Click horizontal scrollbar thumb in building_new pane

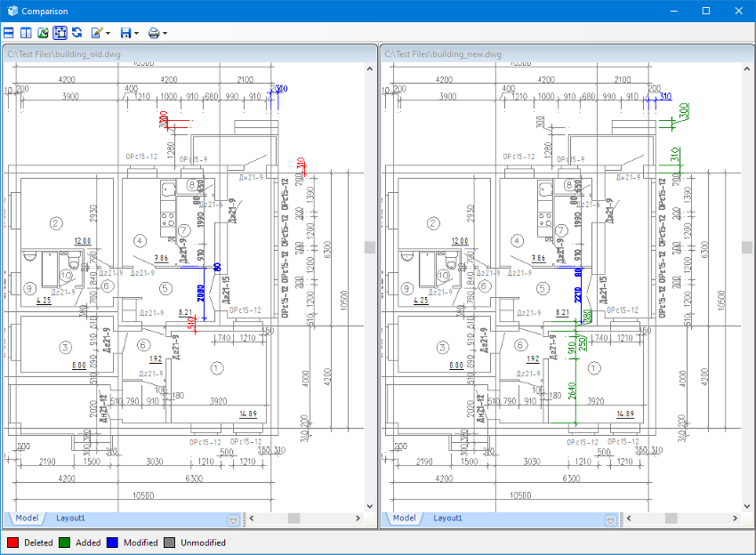[672, 519]
